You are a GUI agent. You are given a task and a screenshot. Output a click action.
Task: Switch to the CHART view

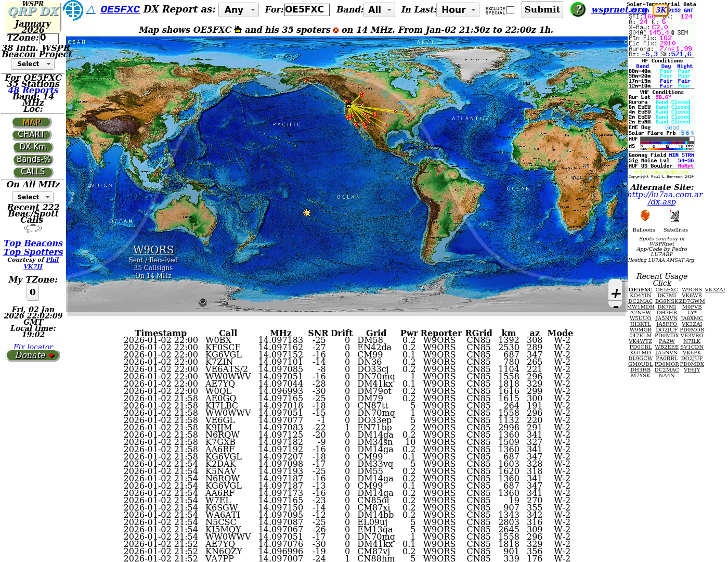click(32, 135)
